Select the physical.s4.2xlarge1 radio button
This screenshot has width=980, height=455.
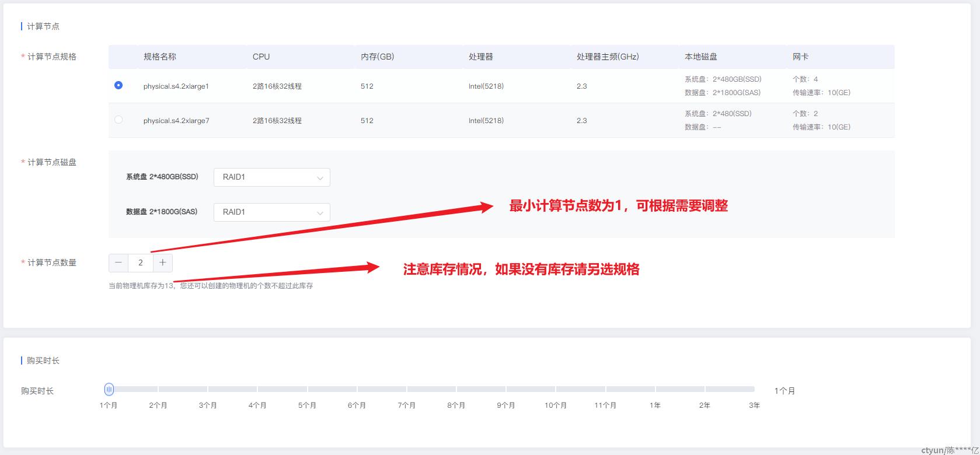pos(118,85)
